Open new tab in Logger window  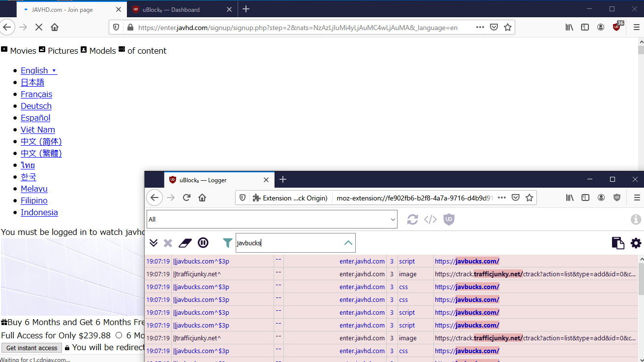[x=283, y=179]
